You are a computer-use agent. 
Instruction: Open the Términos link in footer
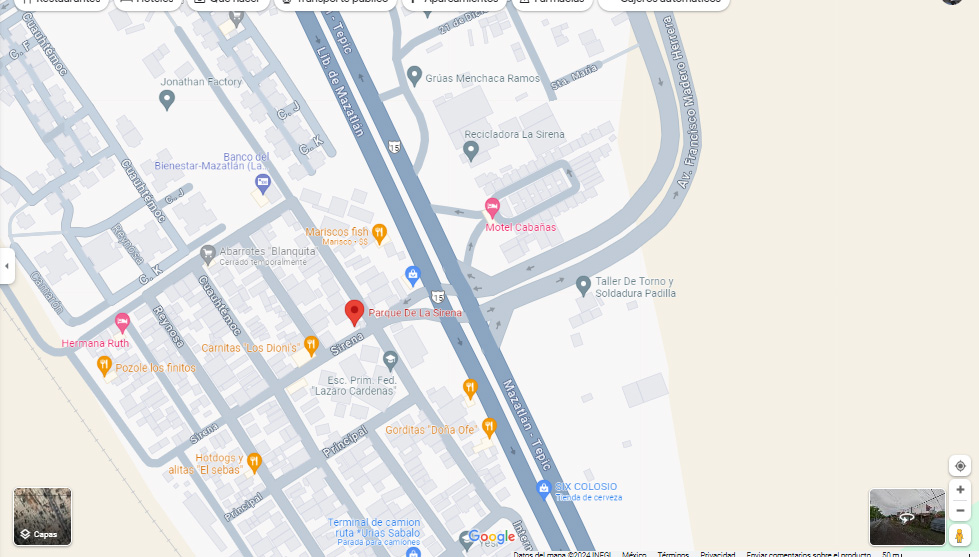(x=673, y=554)
